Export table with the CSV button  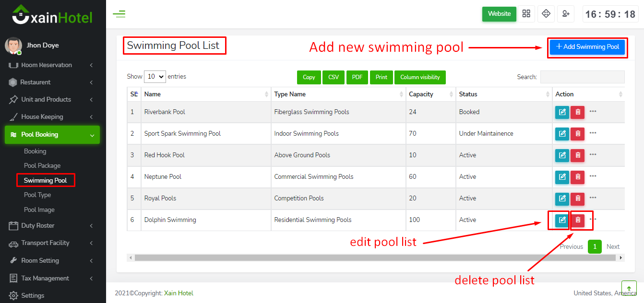[334, 77]
